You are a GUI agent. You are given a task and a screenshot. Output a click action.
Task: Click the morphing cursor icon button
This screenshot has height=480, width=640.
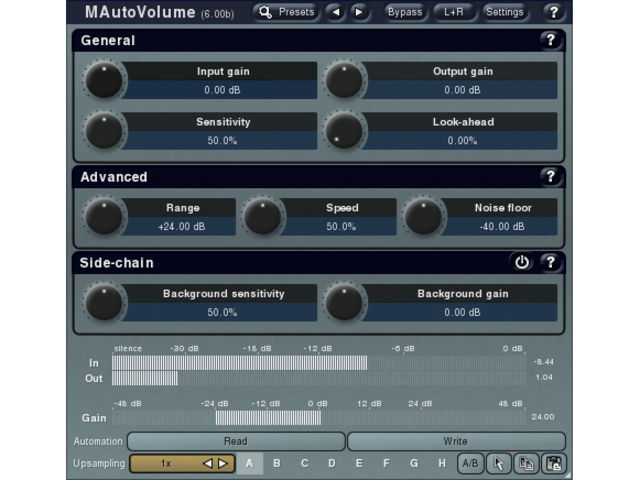[x=498, y=463]
